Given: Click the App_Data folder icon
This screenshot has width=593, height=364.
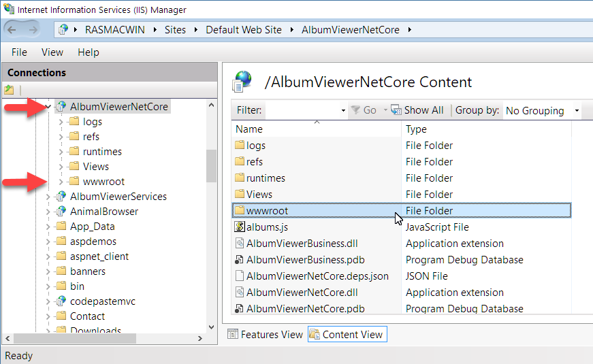Looking at the screenshot, I should point(61,226).
